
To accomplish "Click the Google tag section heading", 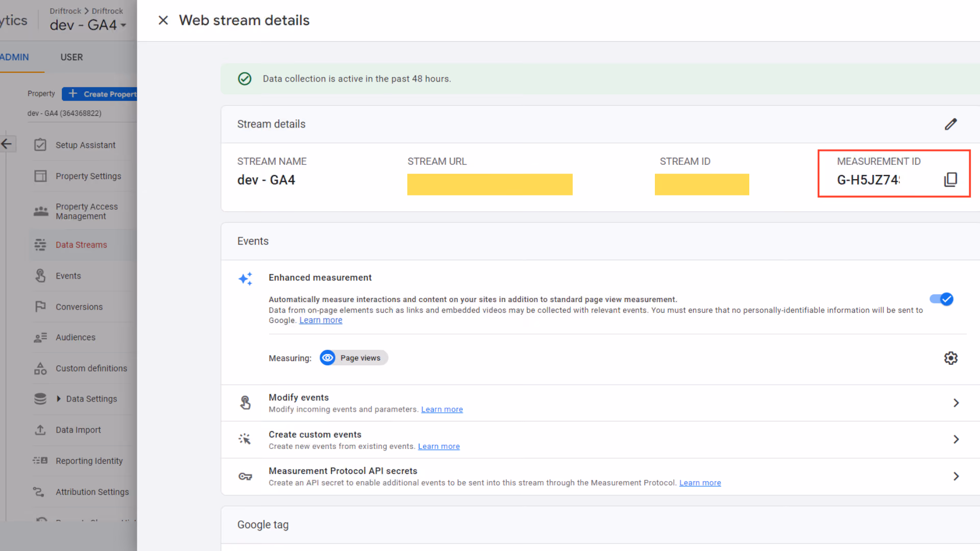I will point(263,524).
